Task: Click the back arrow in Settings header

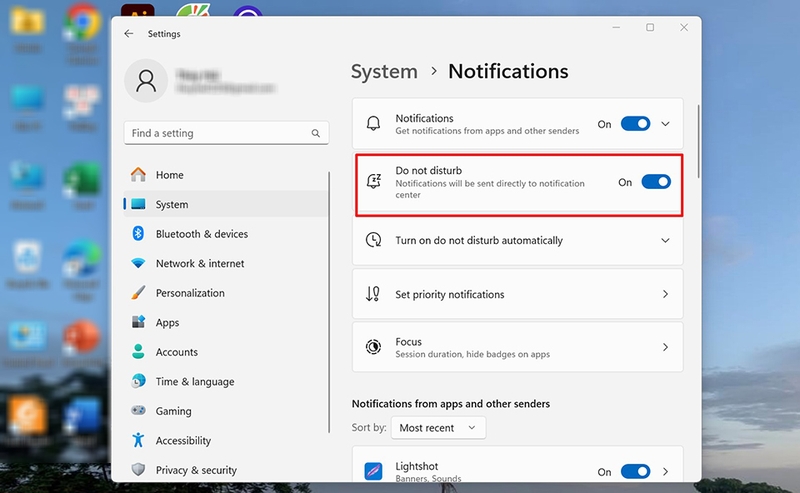Action: (129, 34)
